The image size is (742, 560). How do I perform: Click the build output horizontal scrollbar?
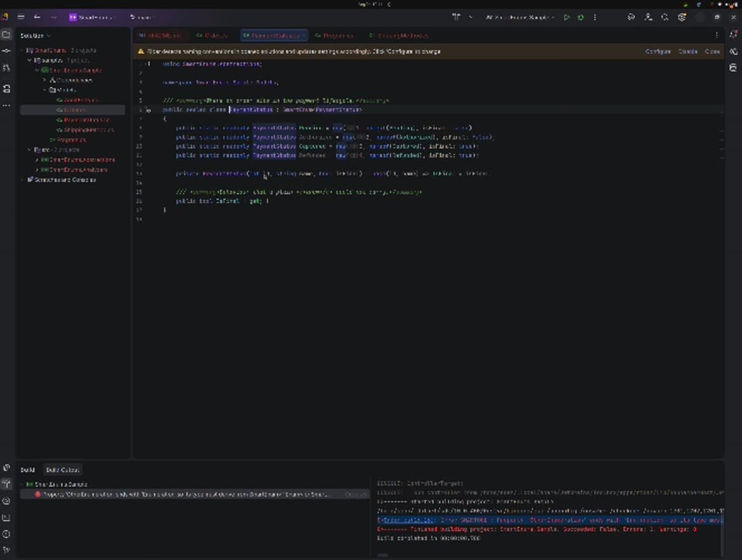[383, 556]
